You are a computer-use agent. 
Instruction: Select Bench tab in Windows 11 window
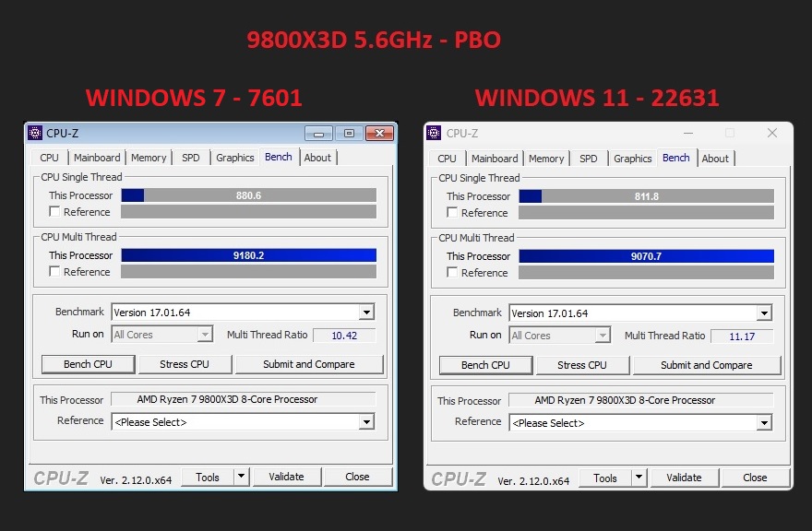tap(676, 158)
